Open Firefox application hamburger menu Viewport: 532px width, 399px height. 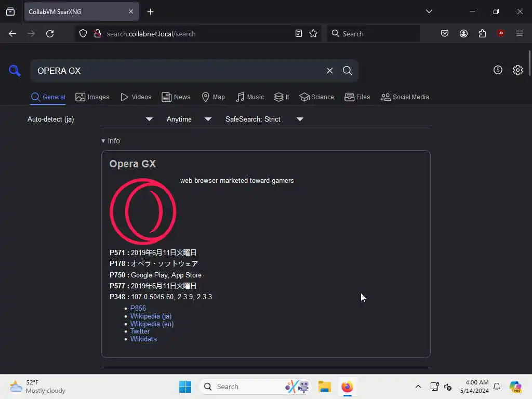519,33
